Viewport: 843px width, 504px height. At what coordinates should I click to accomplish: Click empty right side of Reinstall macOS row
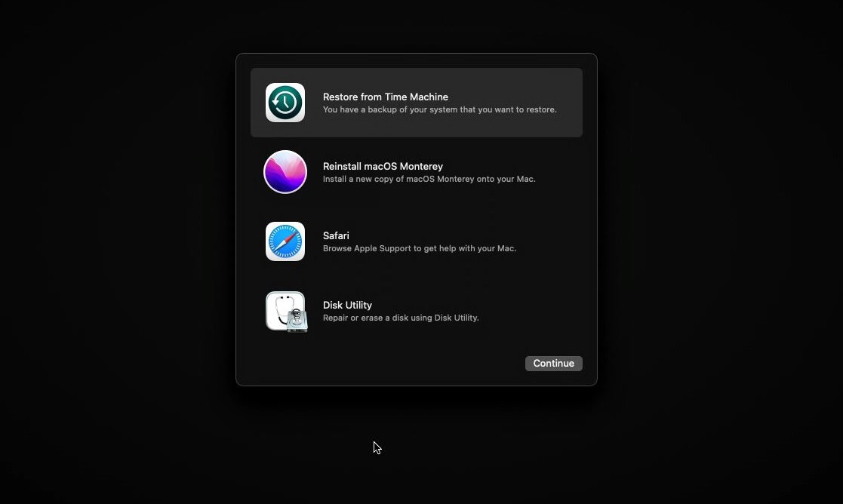(562, 172)
